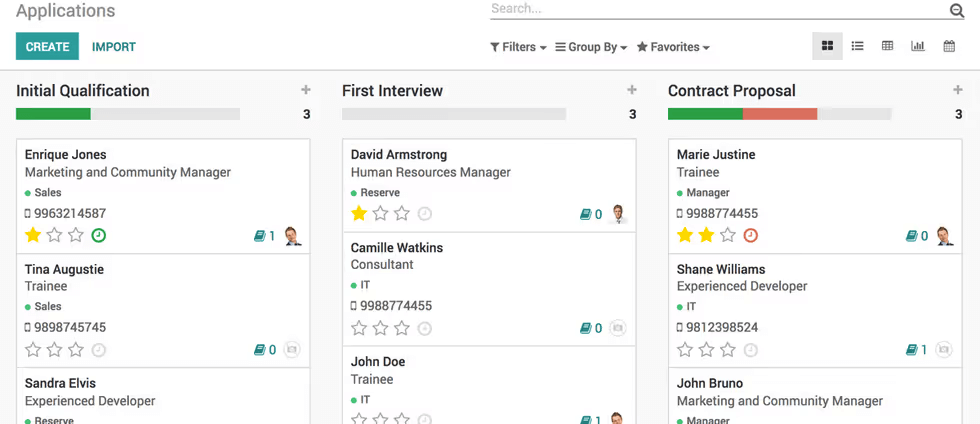This screenshot has height=424, width=980.
Task: Open documents icon on Shane Williams card
Action: point(912,350)
